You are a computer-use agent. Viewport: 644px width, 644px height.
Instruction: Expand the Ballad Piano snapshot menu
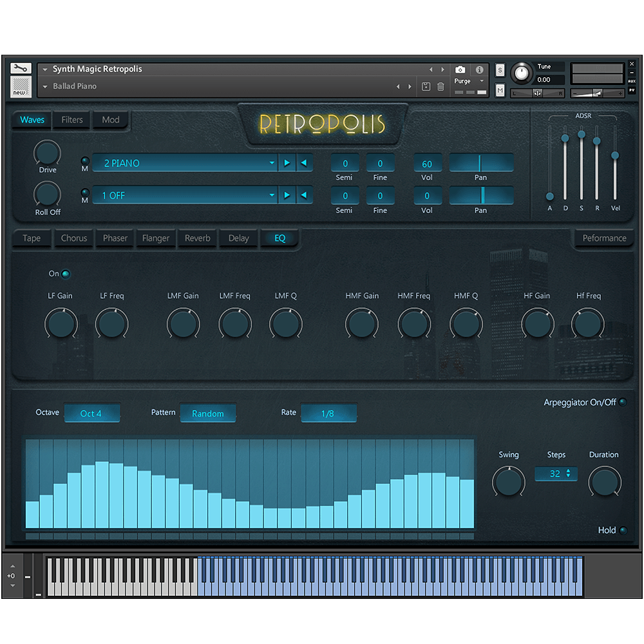45,87
